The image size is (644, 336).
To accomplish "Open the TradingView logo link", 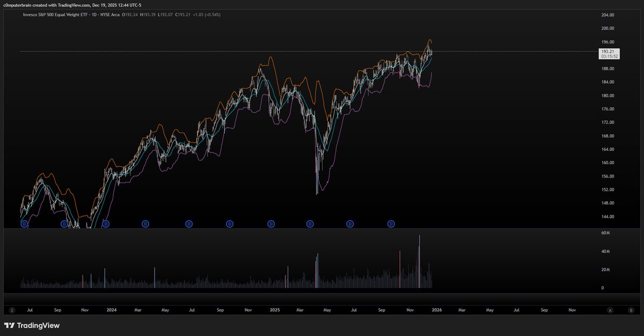I will pyautogui.click(x=32, y=325).
